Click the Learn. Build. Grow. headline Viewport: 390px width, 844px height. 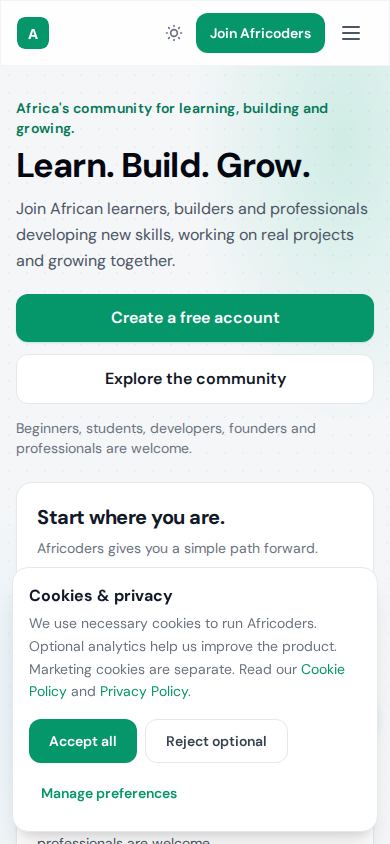click(164, 165)
